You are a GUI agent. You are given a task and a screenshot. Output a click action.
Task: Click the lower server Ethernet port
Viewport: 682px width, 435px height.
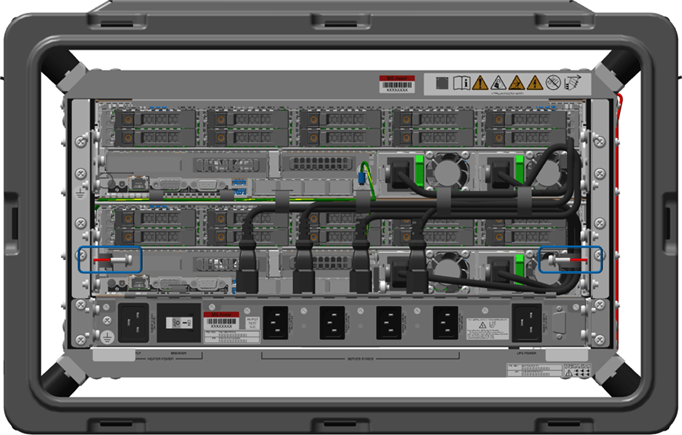pos(139,282)
